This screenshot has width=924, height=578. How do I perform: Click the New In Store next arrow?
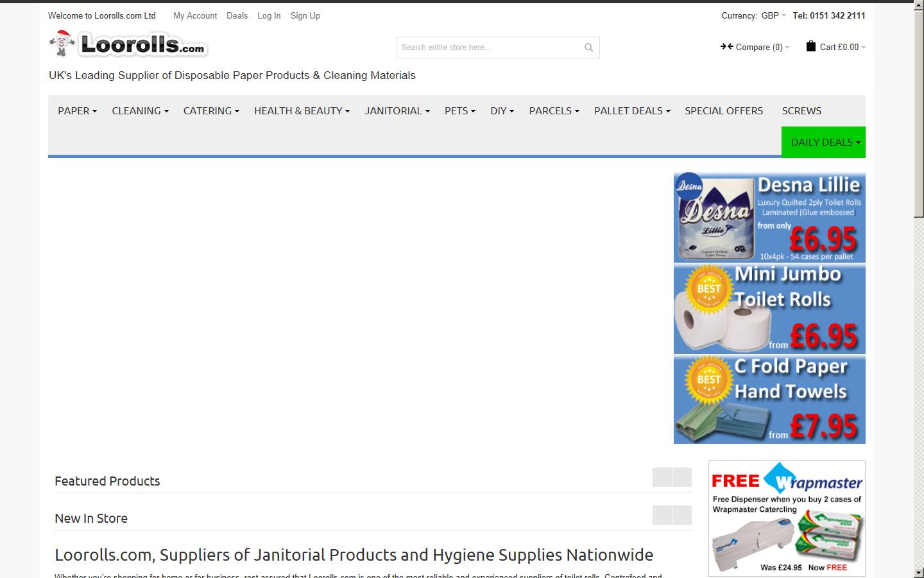click(x=682, y=515)
